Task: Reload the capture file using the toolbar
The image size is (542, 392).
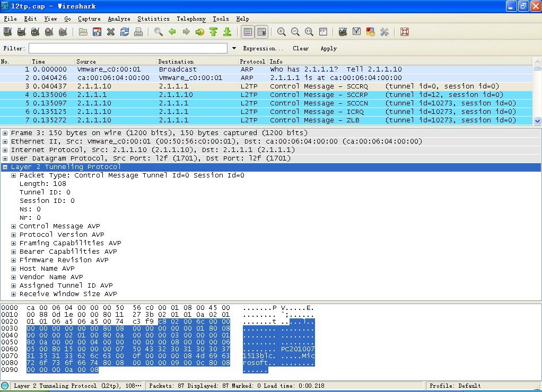Action: pyautogui.click(x=125, y=32)
